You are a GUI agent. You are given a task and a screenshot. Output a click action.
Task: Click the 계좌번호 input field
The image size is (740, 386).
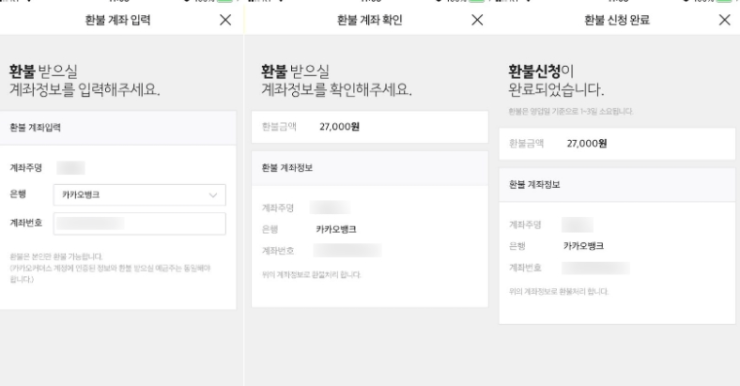139,224
